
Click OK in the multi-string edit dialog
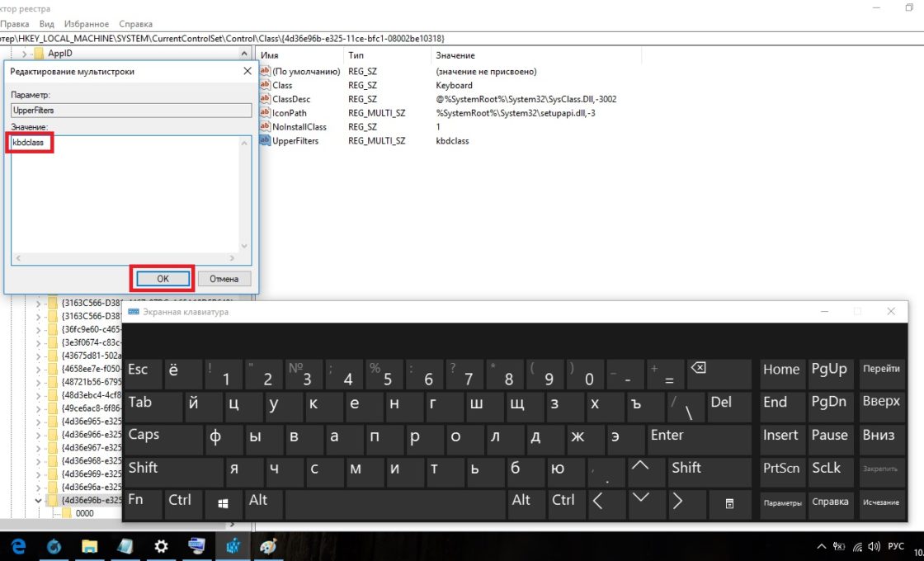163,279
